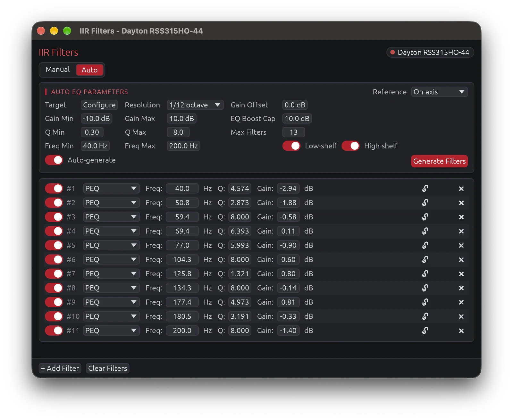Switch to Manual mode tab

(x=58, y=70)
